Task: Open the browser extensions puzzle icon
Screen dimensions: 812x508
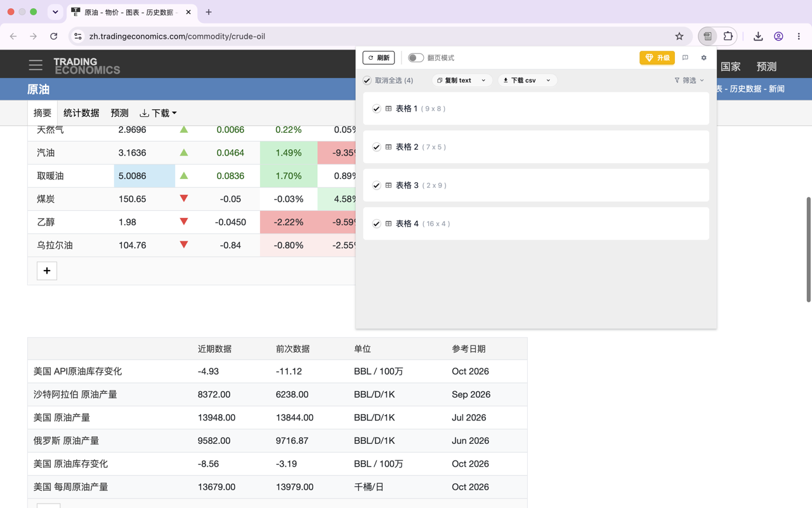Action: [x=728, y=36]
